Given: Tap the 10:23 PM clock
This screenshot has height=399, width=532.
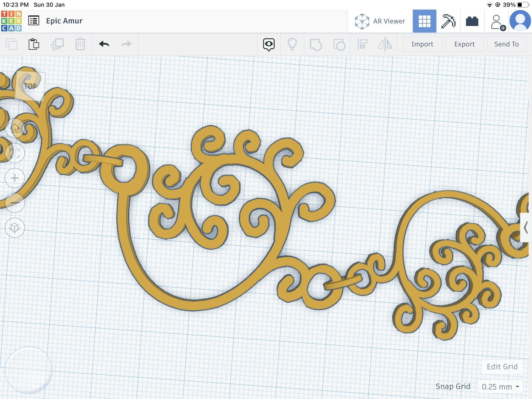Looking at the screenshot, I should 15,5.
